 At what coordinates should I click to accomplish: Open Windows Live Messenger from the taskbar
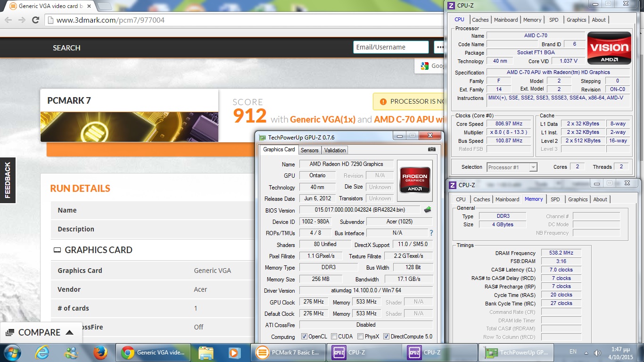71,352
